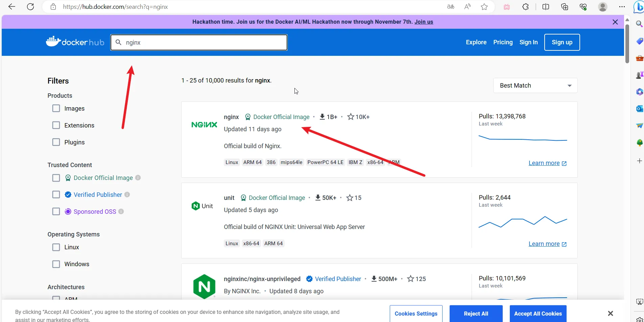Open the sidebar Shopping tag icon
Screen dimensions: 644x322
click(639, 41)
